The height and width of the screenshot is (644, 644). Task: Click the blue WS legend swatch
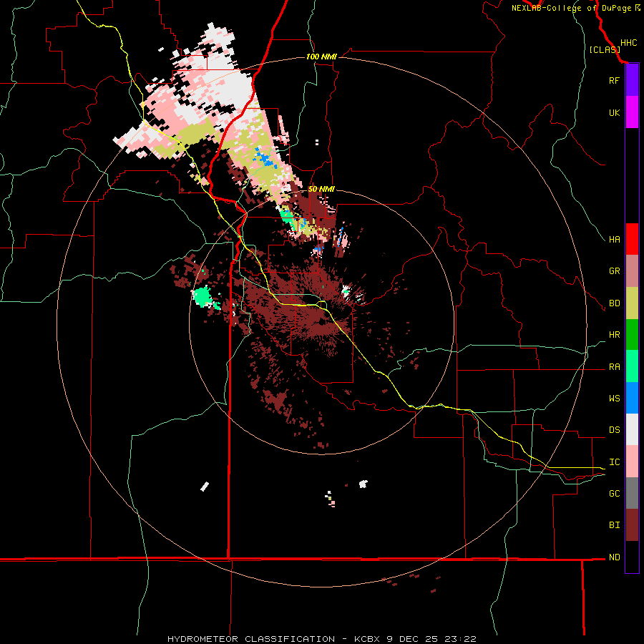[x=632, y=398]
